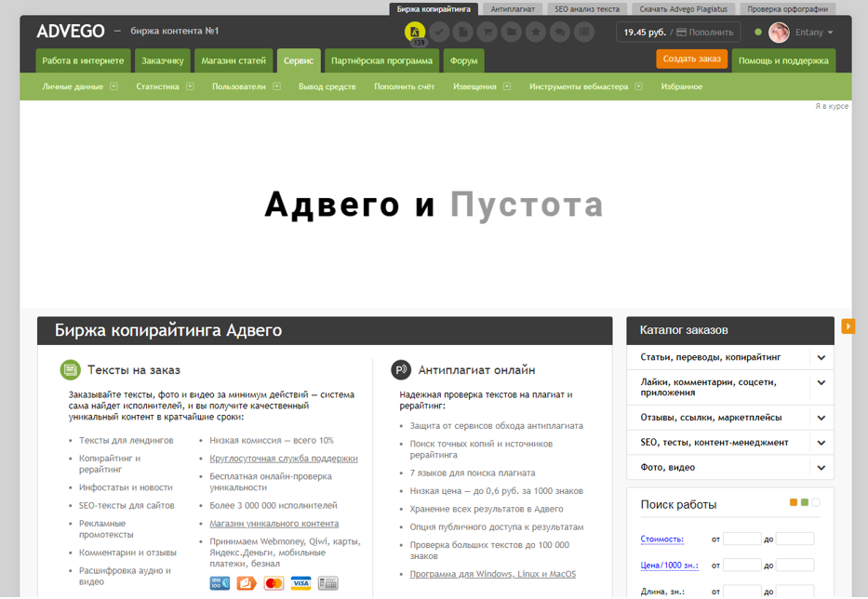Screen dimensions: 868x599
Task: Click the 'Адвего и Пустота' banner
Action: click(434, 205)
